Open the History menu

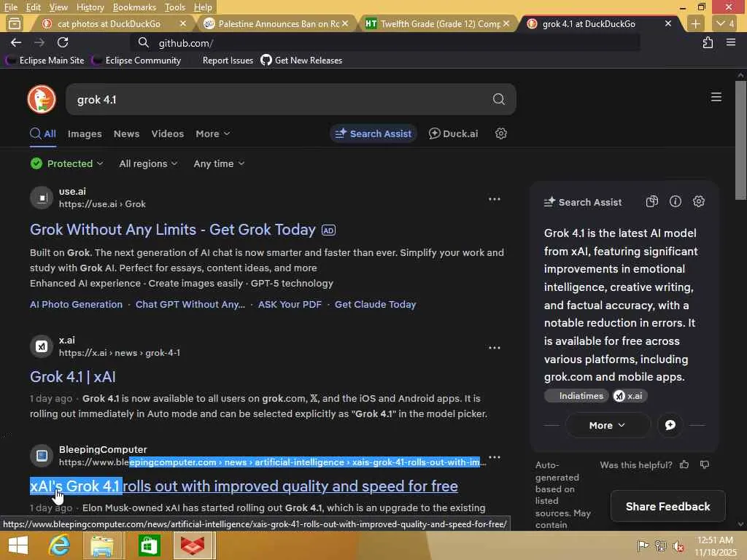coord(90,7)
